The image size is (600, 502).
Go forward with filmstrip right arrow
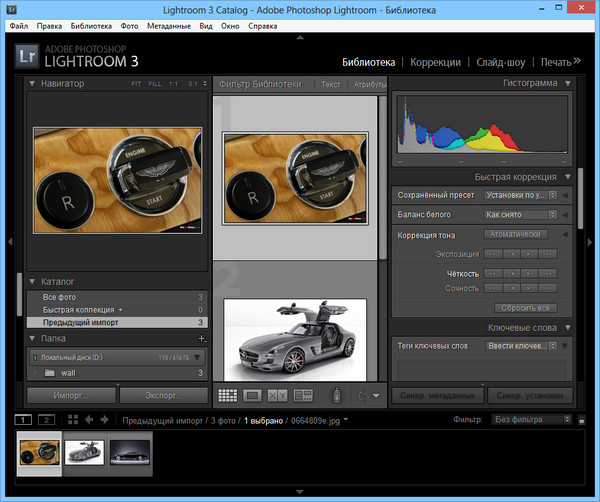pyautogui.click(x=105, y=421)
